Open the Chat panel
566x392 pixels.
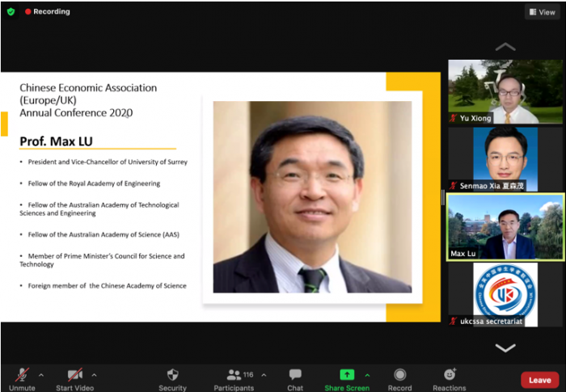[x=295, y=379]
